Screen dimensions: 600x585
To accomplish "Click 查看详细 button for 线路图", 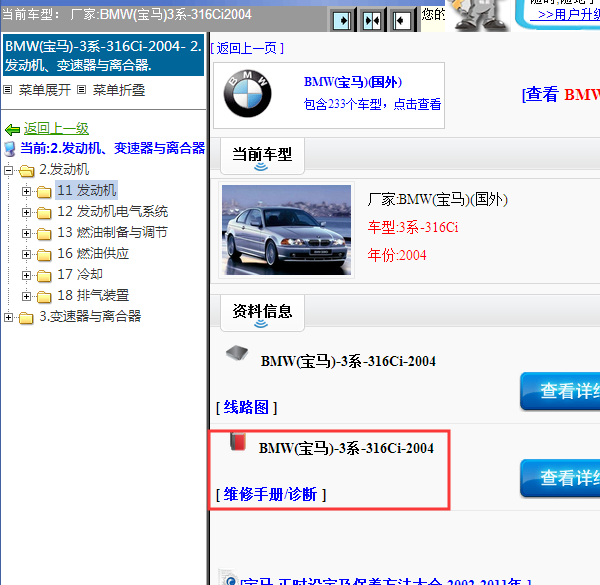I will [x=560, y=391].
